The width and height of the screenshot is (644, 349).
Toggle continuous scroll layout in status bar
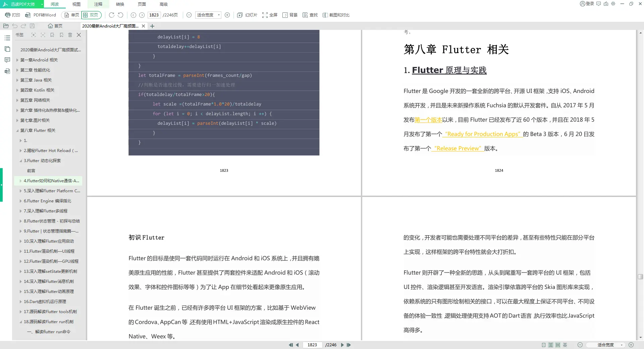click(557, 345)
